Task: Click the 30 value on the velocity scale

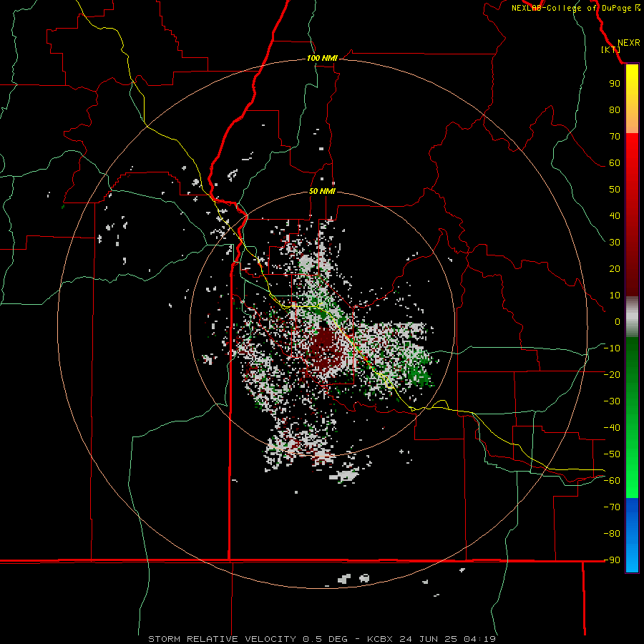Action: [x=615, y=243]
